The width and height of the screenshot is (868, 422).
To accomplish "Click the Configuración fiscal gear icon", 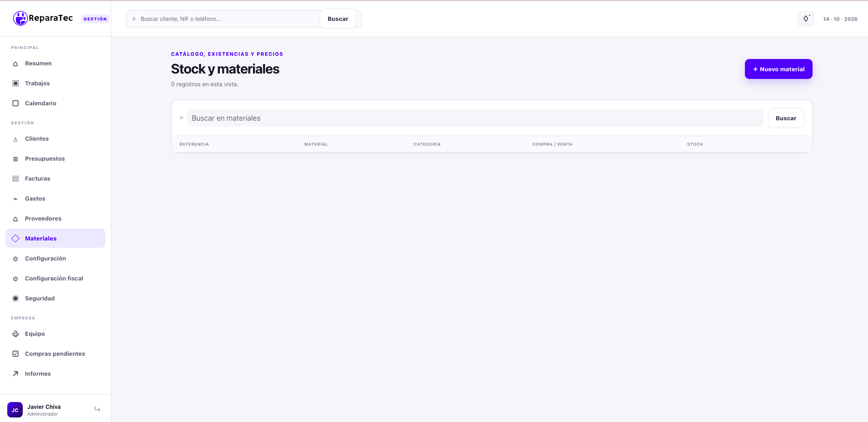I will pyautogui.click(x=15, y=279).
